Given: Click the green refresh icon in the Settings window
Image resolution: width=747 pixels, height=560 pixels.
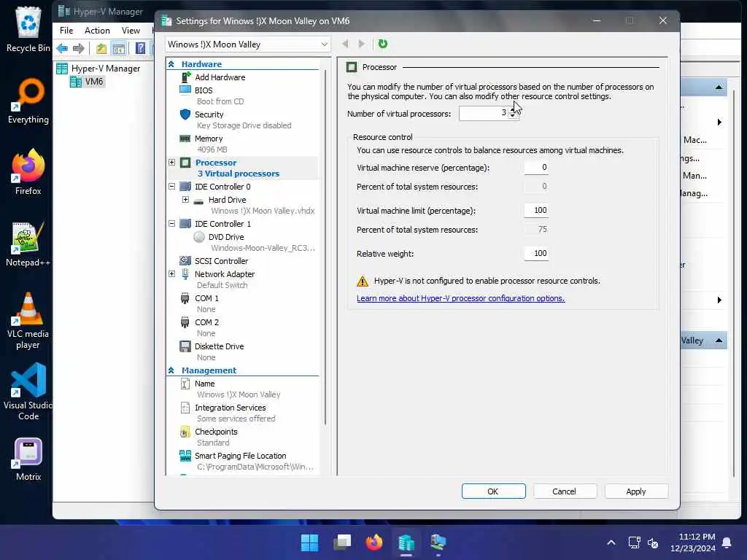Looking at the screenshot, I should tap(382, 44).
